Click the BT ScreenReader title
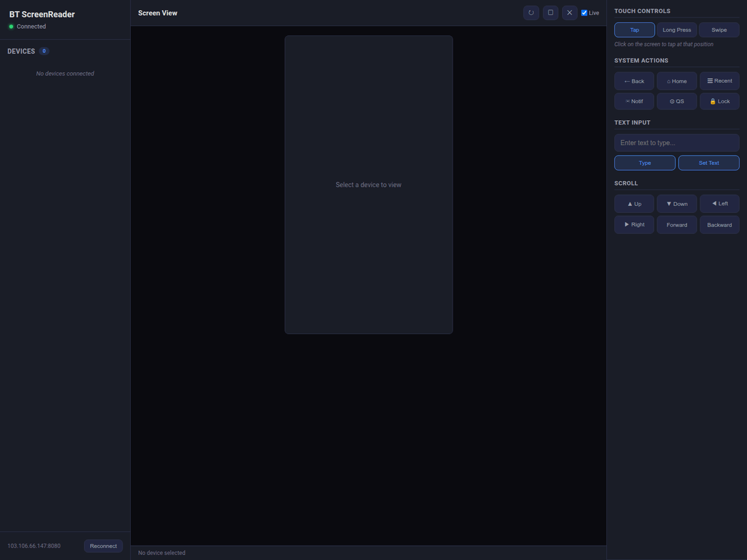 click(42, 14)
